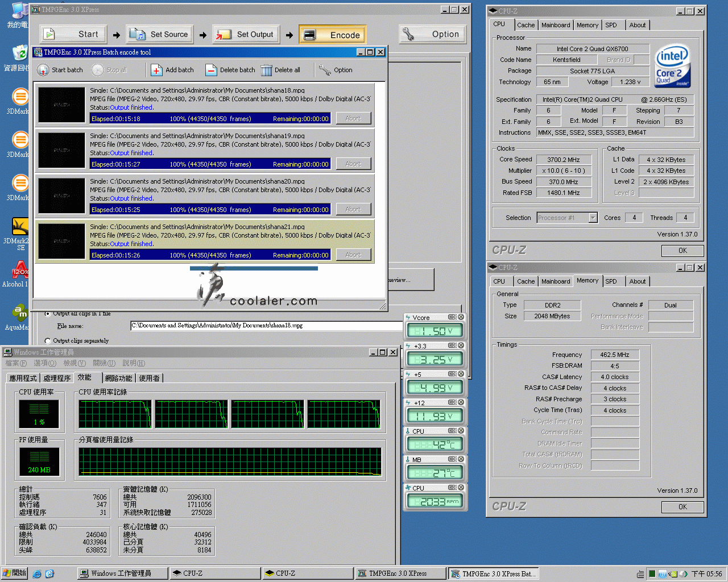Screen dimensions: 728x582
Task: Click the Delete all trash icon
Action: [267, 70]
